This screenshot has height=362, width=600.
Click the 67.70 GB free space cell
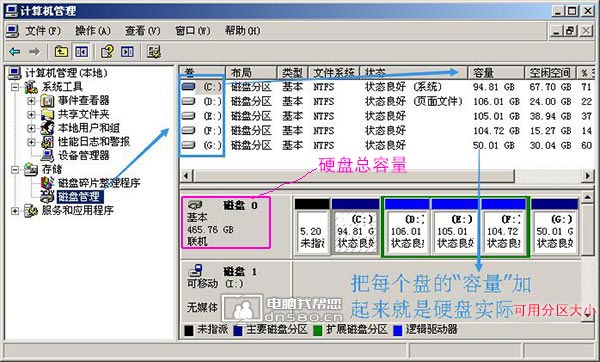tap(550, 87)
